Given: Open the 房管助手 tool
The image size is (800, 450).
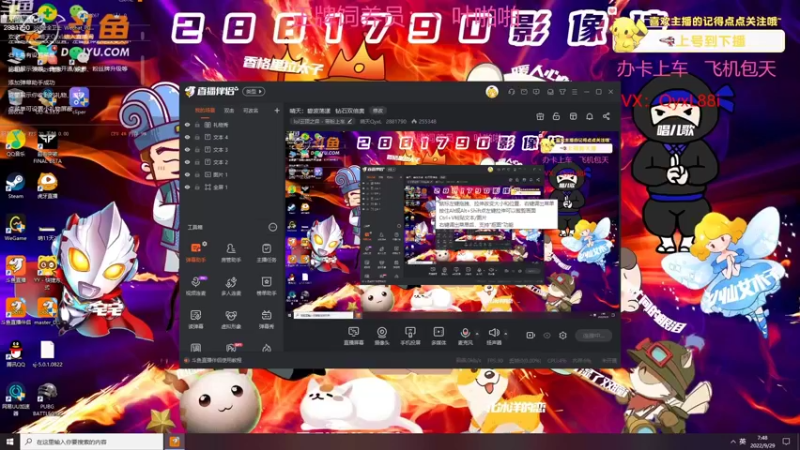Looking at the screenshot, I should [x=231, y=253].
